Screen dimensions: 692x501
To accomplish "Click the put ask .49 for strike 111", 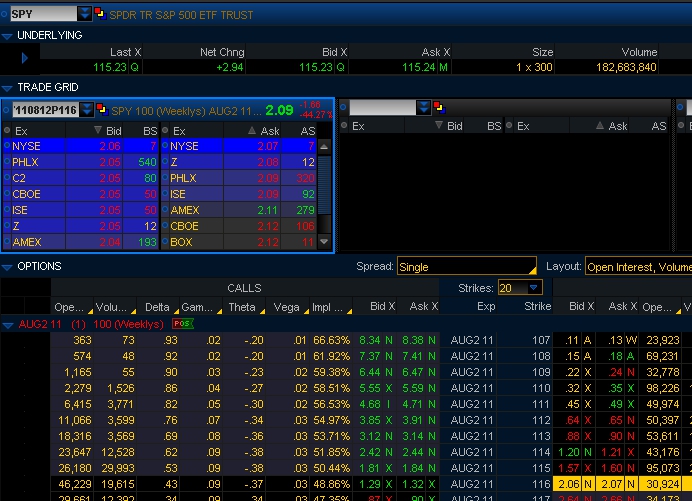I will [614, 404].
